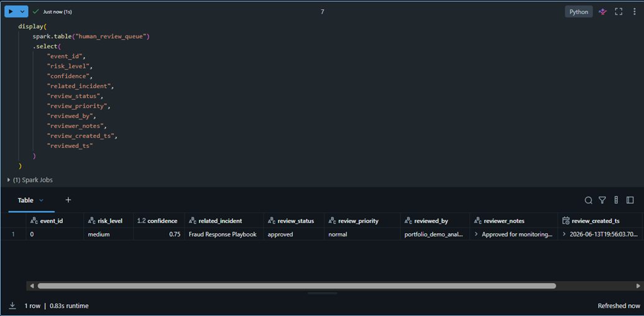This screenshot has width=644, height=316.
Task: Click the scrollbar right arrow
Action: (638, 286)
